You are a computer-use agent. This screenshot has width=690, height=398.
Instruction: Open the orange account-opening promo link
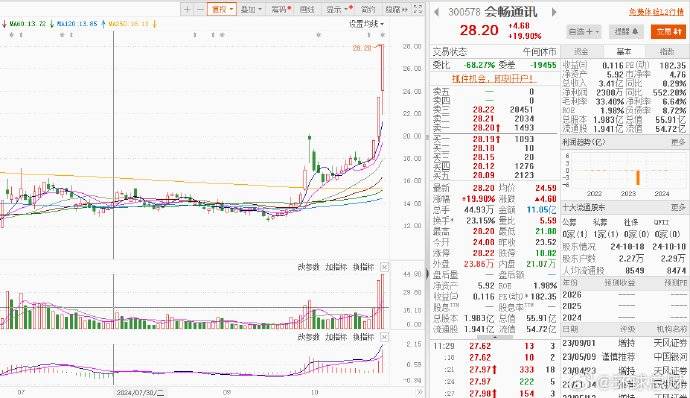pos(493,79)
